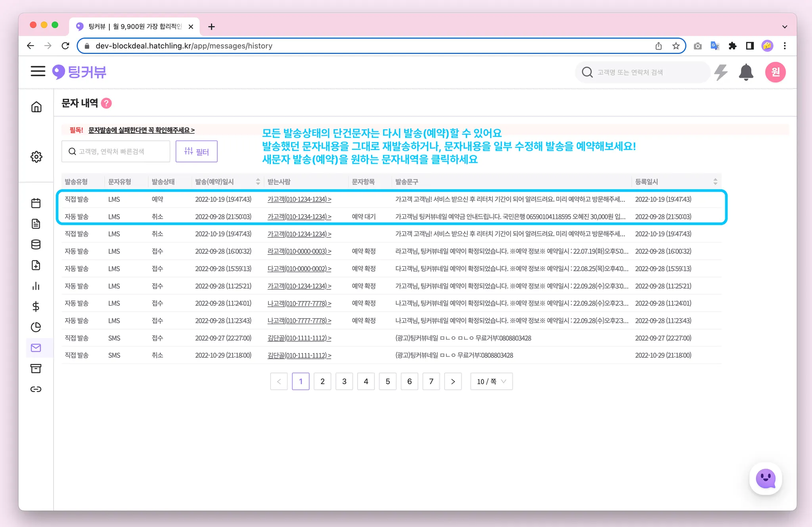The width and height of the screenshot is (812, 527).
Task: Go to page 7 in pagination
Action: click(431, 381)
